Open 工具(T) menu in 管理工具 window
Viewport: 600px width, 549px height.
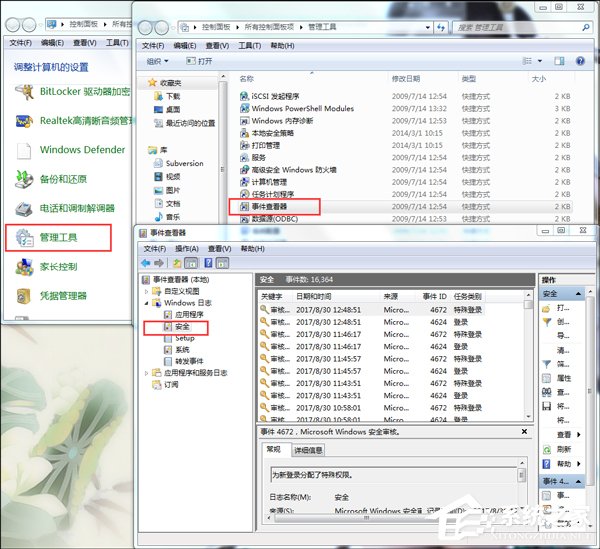[249, 46]
